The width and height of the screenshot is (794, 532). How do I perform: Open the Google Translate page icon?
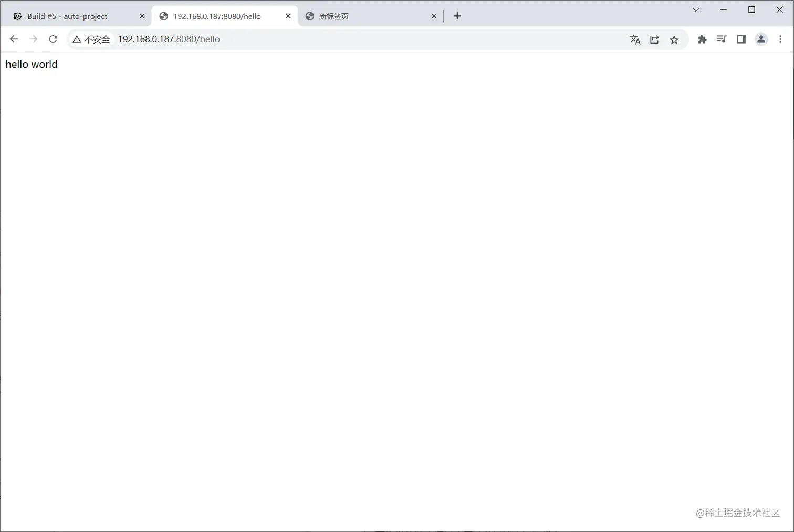pyautogui.click(x=635, y=39)
